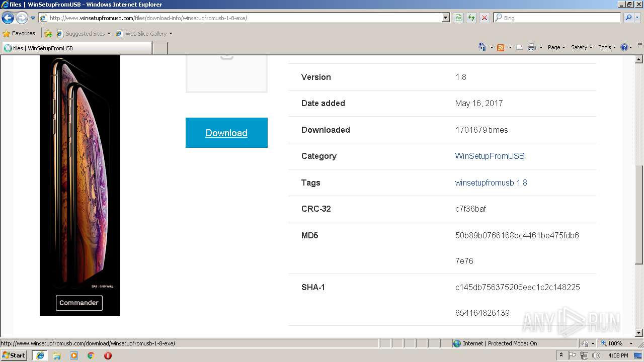
Task: Open the Favorites star button
Action: click(x=19, y=34)
